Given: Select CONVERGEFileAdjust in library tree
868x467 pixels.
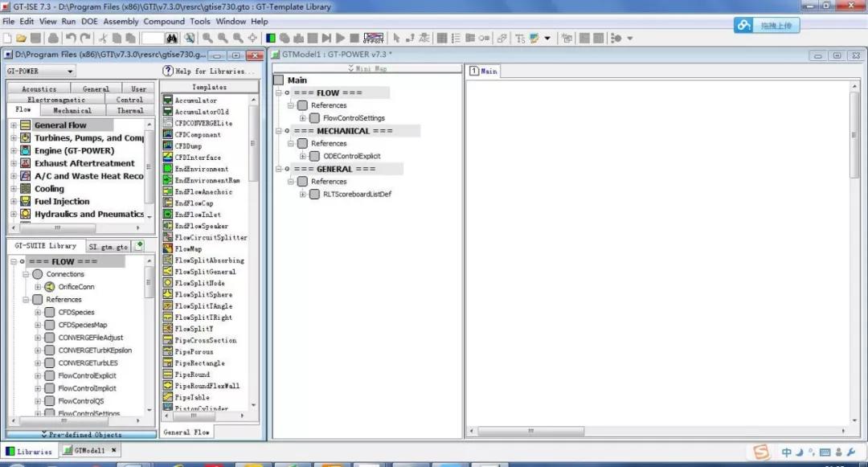Looking at the screenshot, I should [91, 338].
